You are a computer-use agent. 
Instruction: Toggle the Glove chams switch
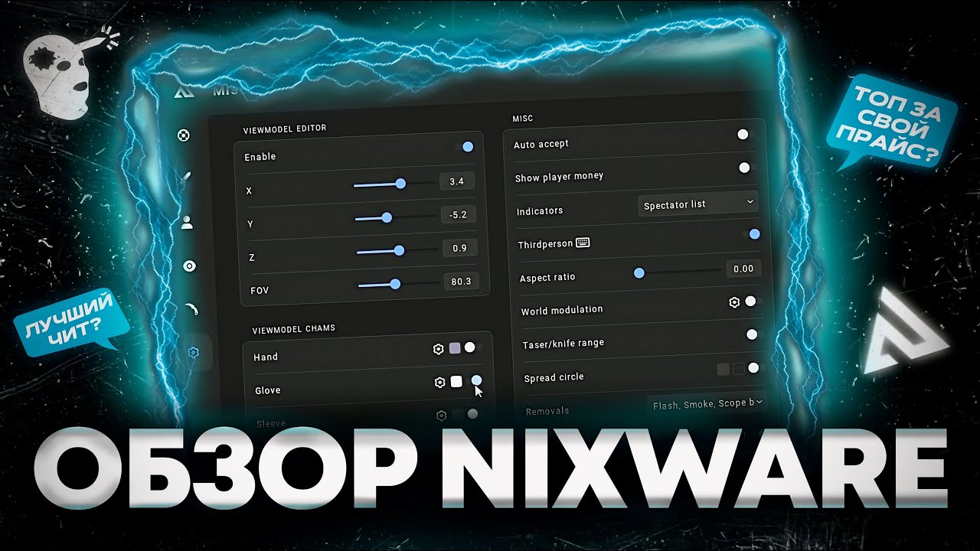coord(475,380)
